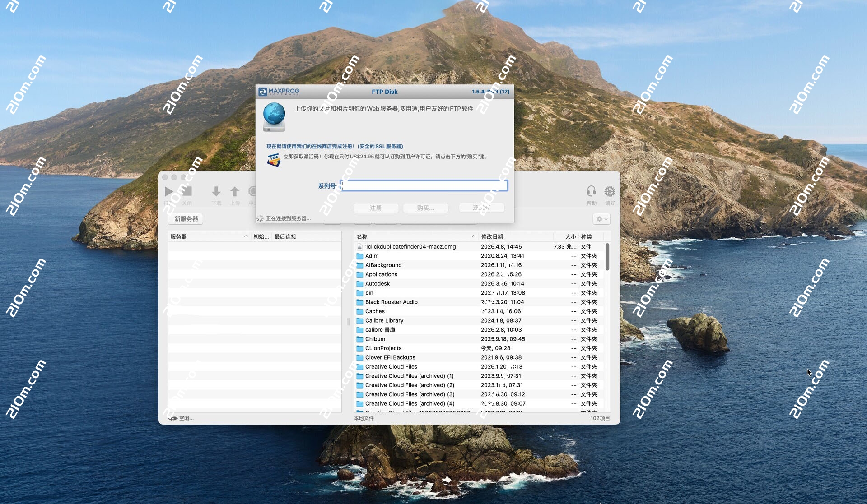Select Creative Cloud Files (archived) (2)
This screenshot has width=867, height=504.
point(480,385)
